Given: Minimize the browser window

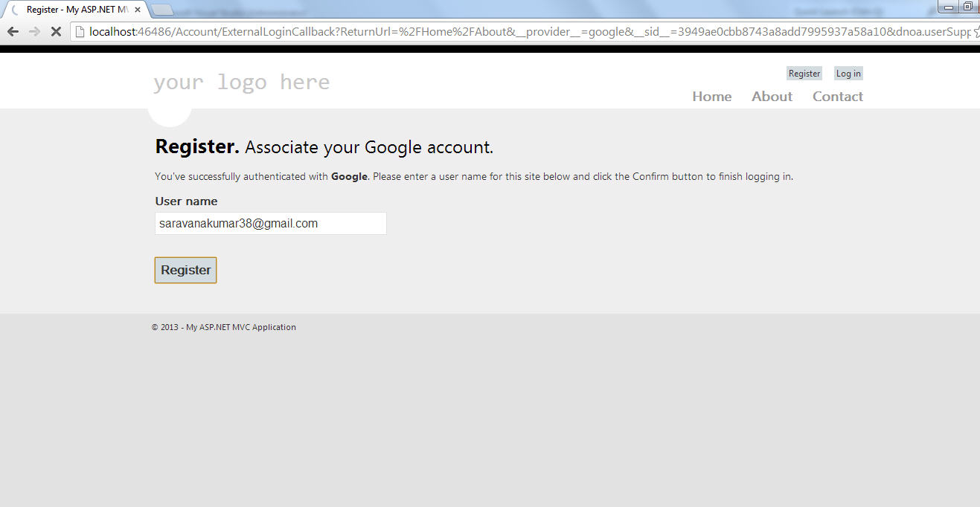Looking at the screenshot, I should point(949,7).
